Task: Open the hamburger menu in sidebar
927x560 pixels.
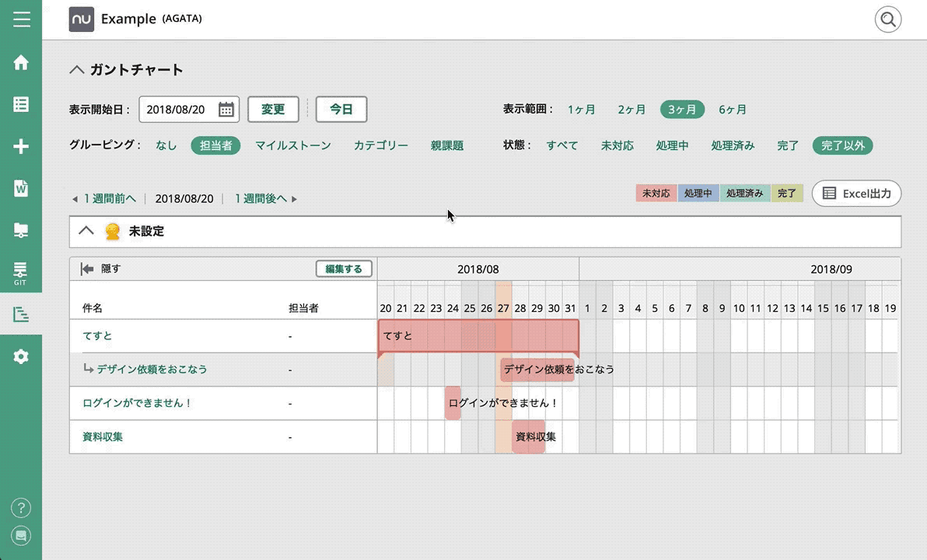Action: (x=21, y=19)
